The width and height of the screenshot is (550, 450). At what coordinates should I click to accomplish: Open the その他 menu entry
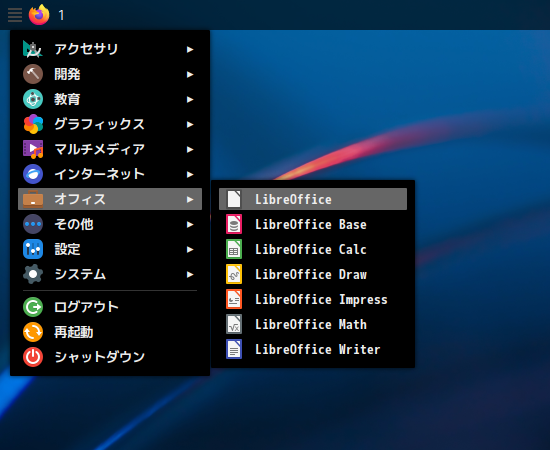point(110,224)
